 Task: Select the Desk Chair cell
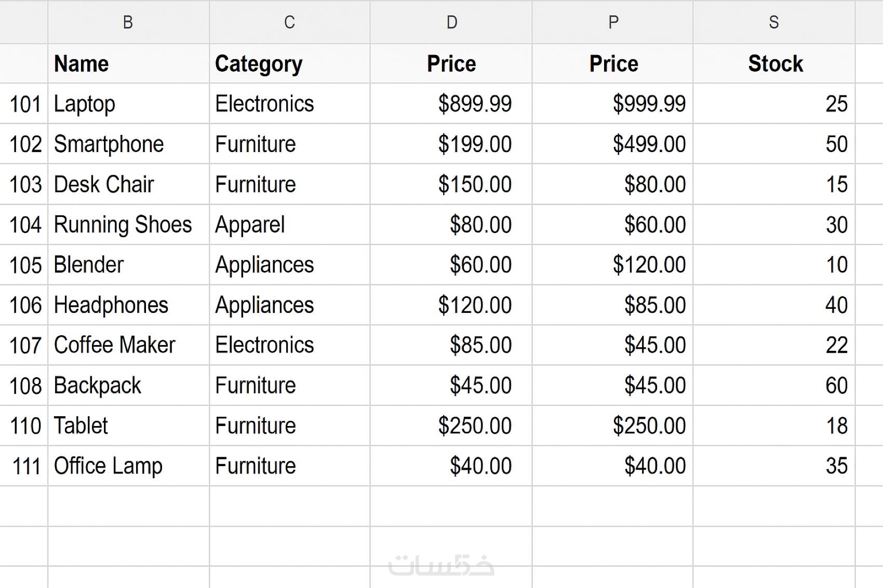(x=104, y=184)
